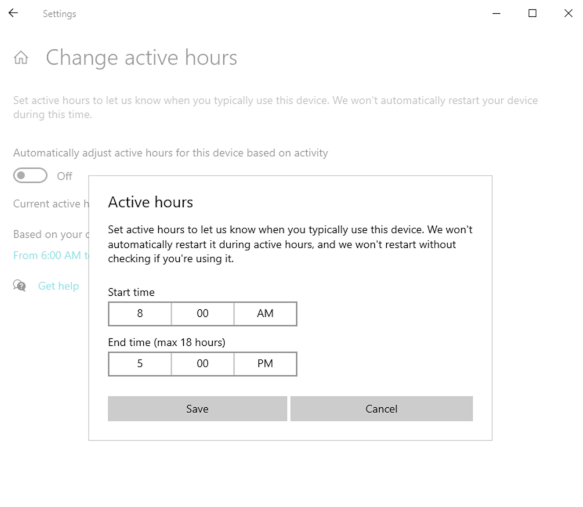Cancel the Active hours dialog
The image size is (583, 507).
(x=381, y=408)
